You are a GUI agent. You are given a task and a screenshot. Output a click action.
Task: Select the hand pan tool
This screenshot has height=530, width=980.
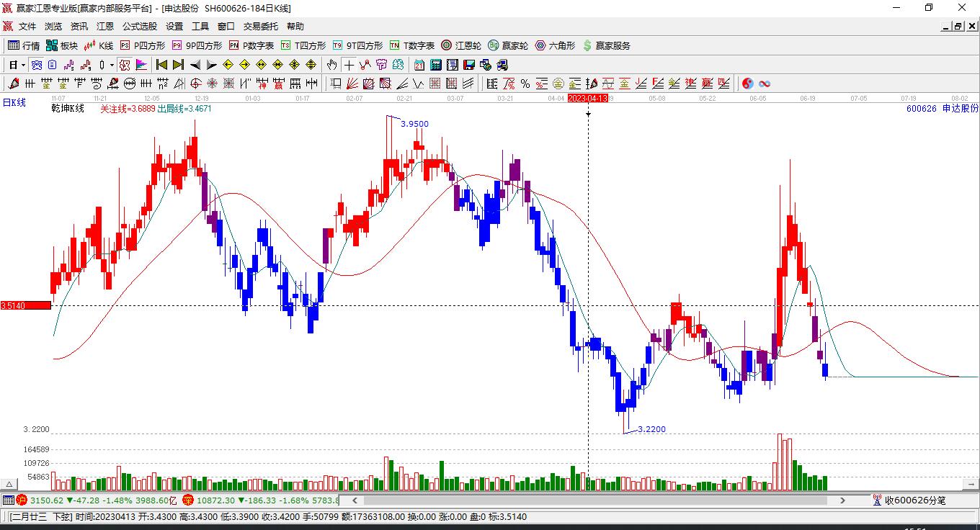[x=331, y=65]
